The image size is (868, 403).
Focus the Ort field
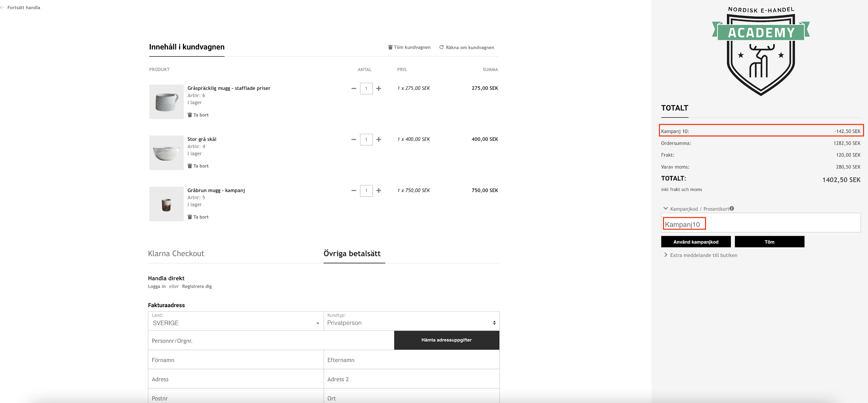411,396
